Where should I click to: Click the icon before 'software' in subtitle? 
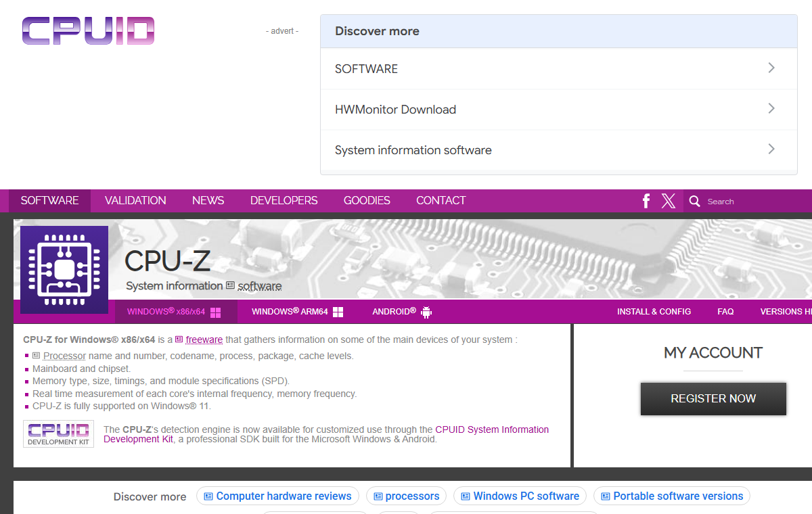click(230, 285)
